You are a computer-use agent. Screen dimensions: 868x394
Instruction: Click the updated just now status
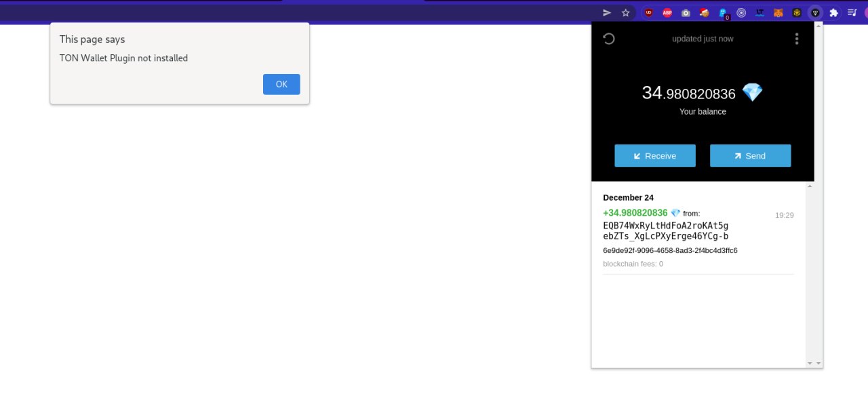click(703, 39)
